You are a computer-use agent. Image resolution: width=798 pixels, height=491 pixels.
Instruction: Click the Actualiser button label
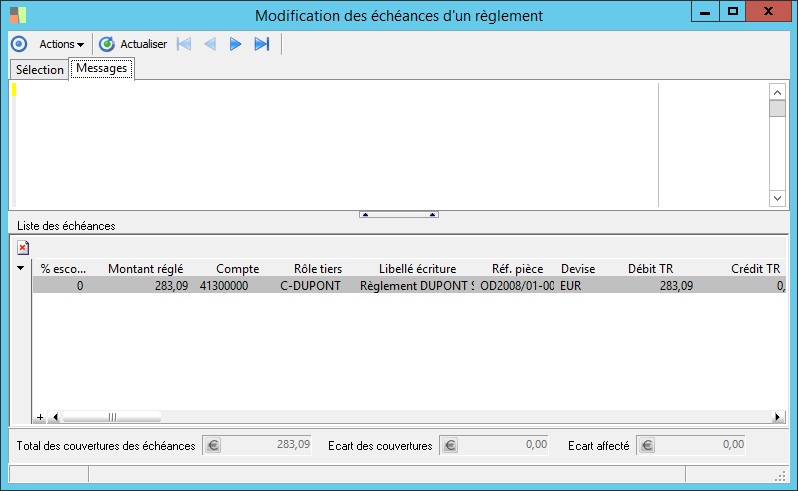pos(144,44)
